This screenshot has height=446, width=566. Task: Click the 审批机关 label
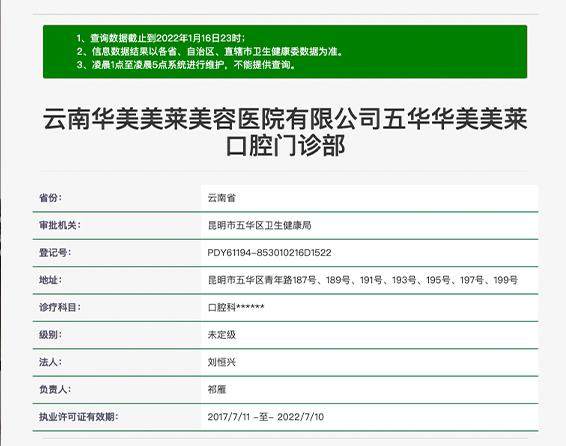point(60,225)
